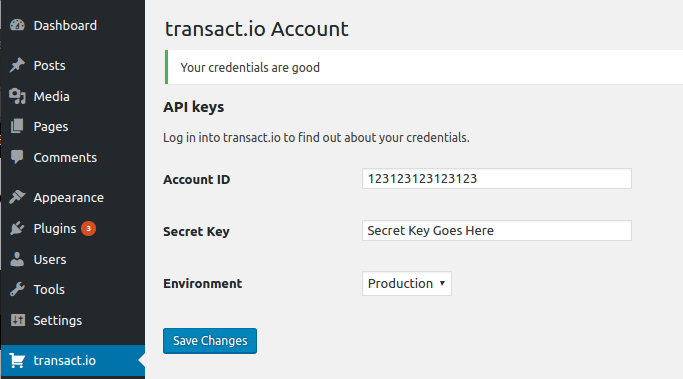Image resolution: width=683 pixels, height=379 pixels.
Task: Click the Plugins plug icon
Action: [17, 228]
